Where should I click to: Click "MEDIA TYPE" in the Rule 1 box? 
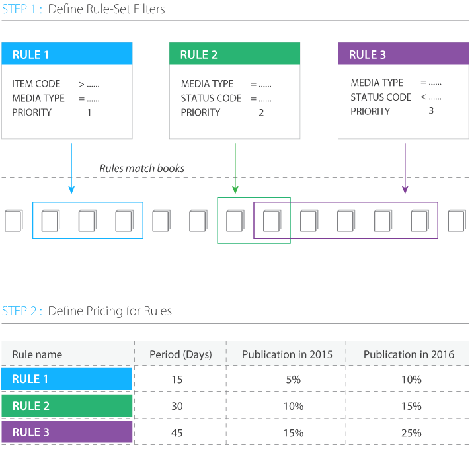[38, 98]
